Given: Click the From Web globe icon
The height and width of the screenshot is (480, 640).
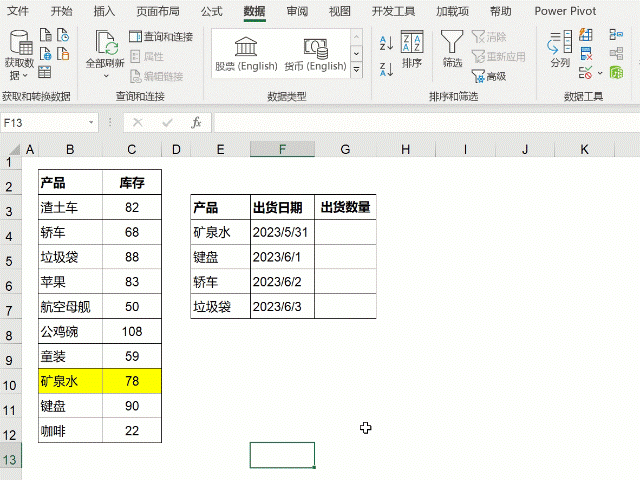Looking at the screenshot, I should [46, 54].
